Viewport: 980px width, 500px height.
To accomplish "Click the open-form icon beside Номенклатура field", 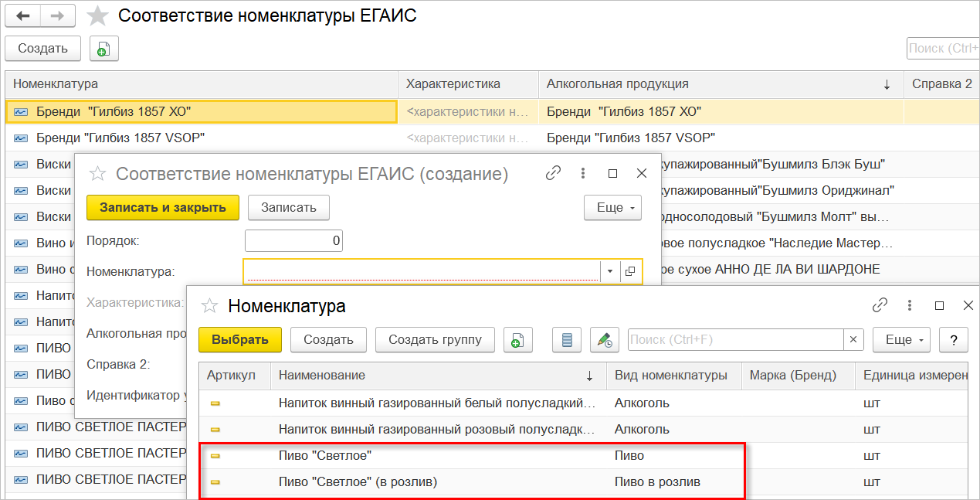I will point(631,271).
